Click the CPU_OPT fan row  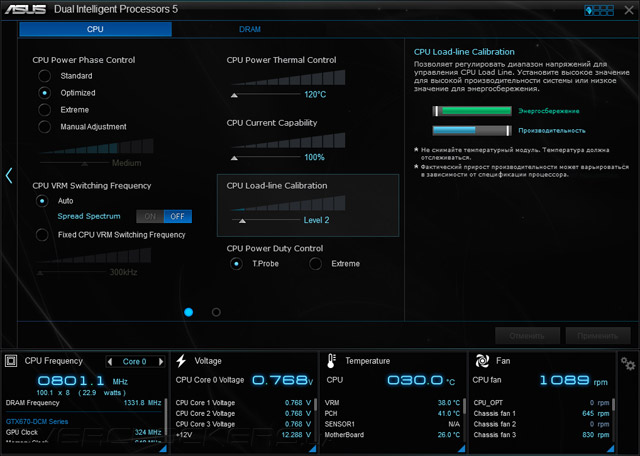541,403
